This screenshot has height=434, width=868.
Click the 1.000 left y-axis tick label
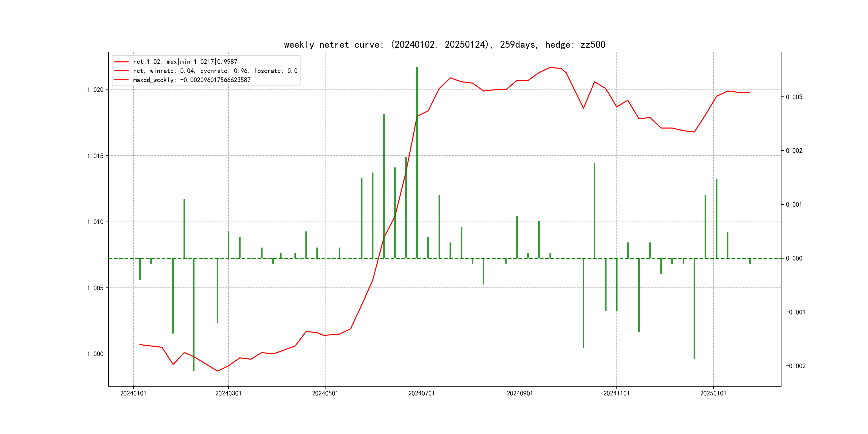(95, 354)
